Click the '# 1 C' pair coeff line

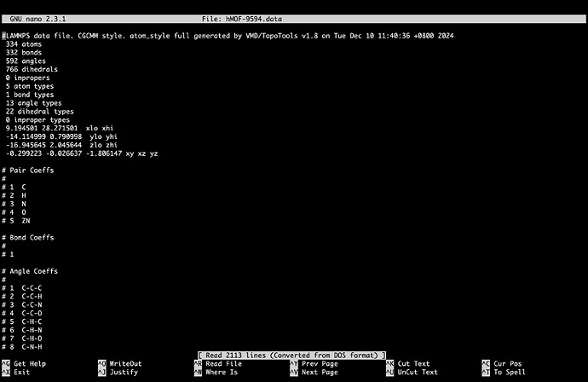click(14, 187)
